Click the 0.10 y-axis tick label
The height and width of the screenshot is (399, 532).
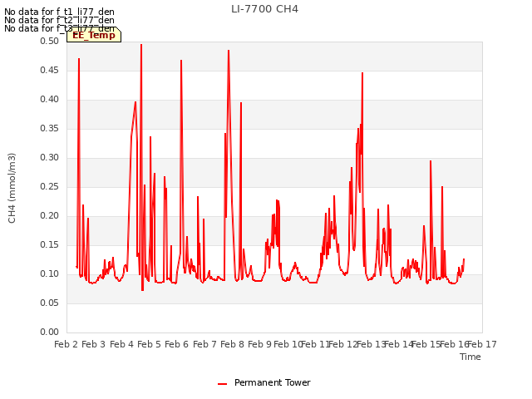pos(49,273)
